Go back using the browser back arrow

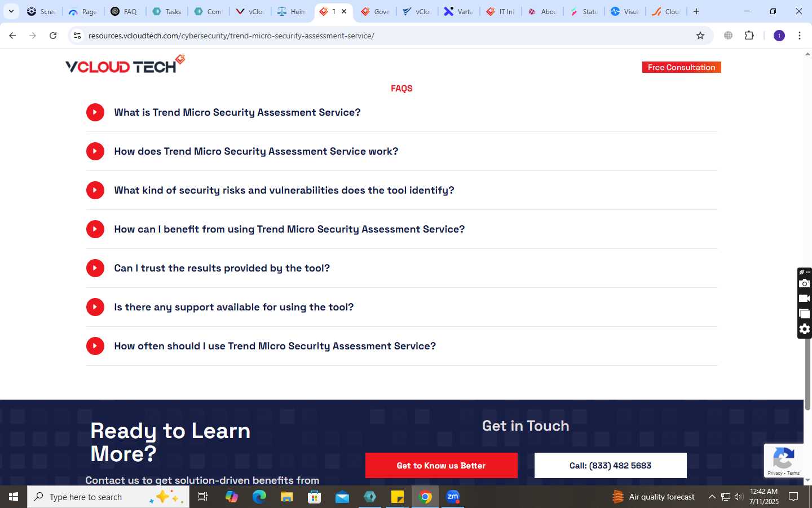point(12,36)
